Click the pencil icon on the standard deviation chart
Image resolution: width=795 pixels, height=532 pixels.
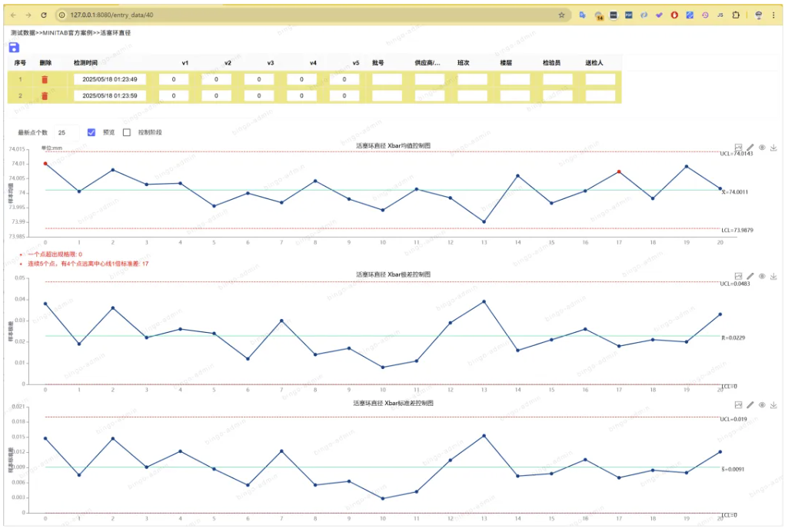pyautogui.click(x=750, y=404)
